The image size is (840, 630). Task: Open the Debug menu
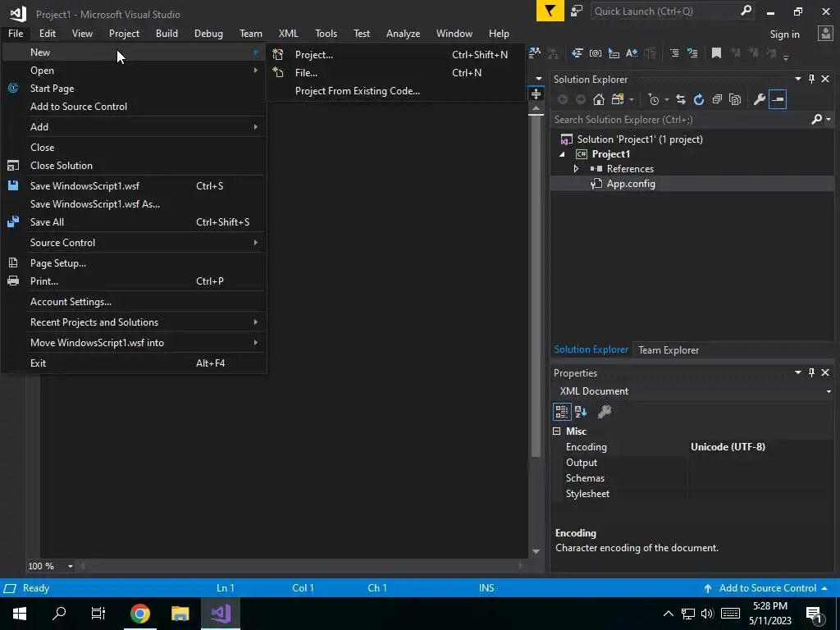(208, 33)
